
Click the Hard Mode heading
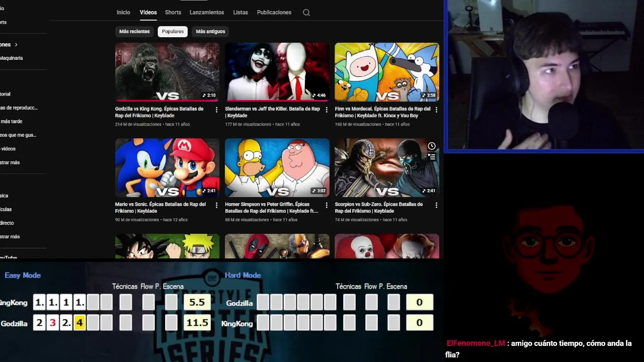[243, 275]
